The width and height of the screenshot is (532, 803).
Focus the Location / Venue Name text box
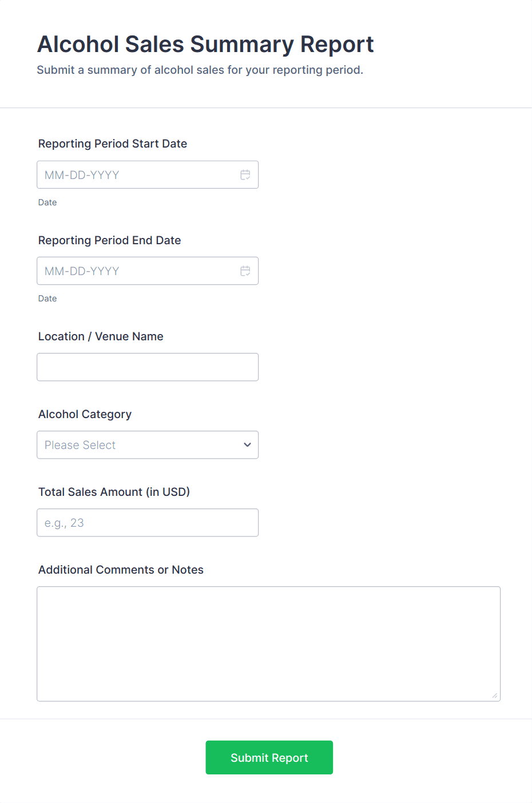coord(148,367)
